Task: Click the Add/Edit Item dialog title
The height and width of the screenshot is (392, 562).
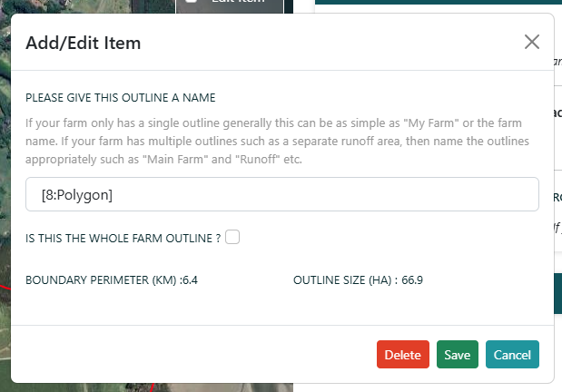Action: coord(84,43)
